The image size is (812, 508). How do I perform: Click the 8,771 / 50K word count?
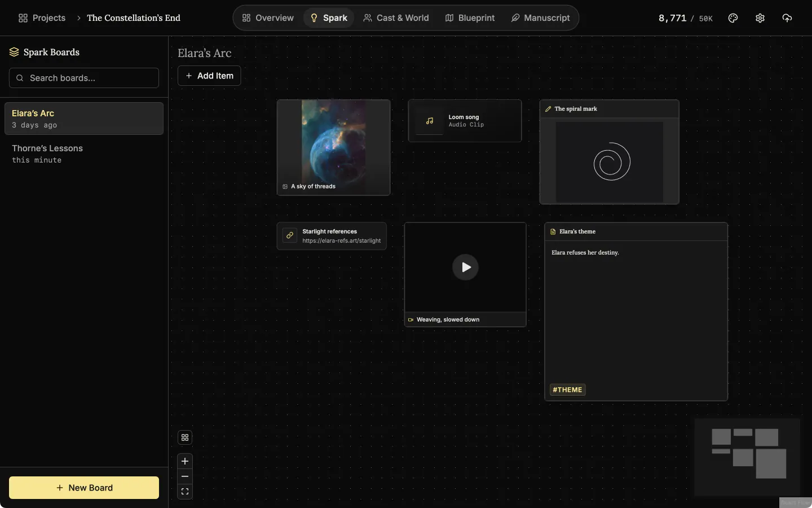tap(686, 18)
